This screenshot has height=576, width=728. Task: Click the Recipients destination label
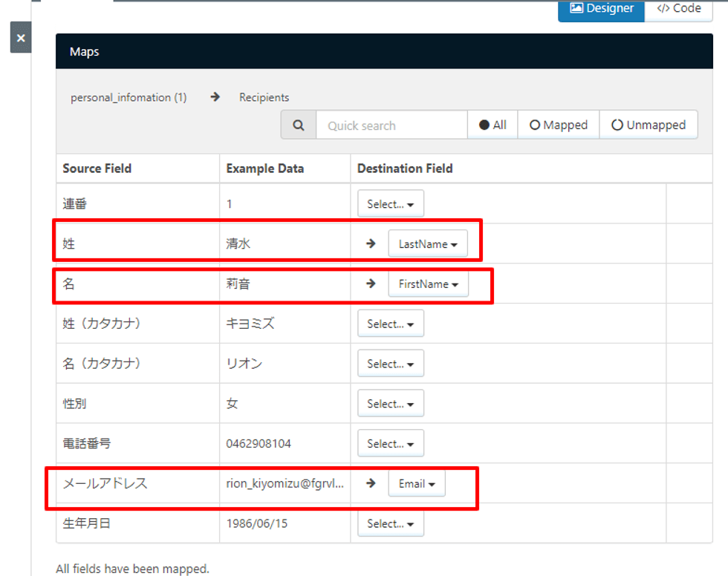point(264,97)
